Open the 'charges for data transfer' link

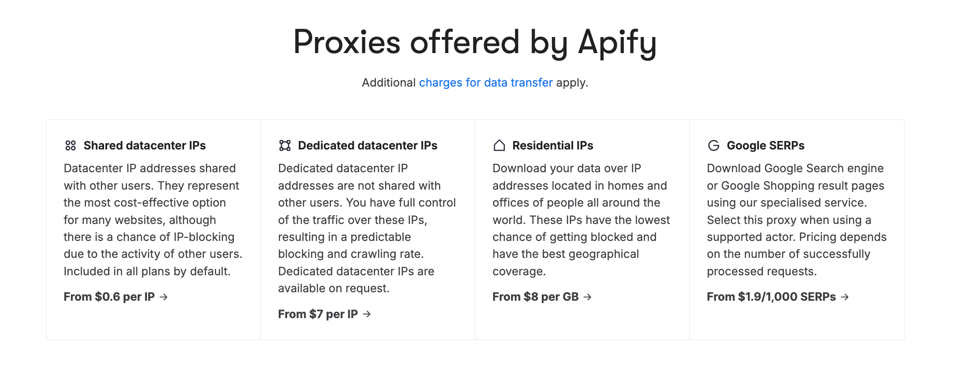point(486,83)
